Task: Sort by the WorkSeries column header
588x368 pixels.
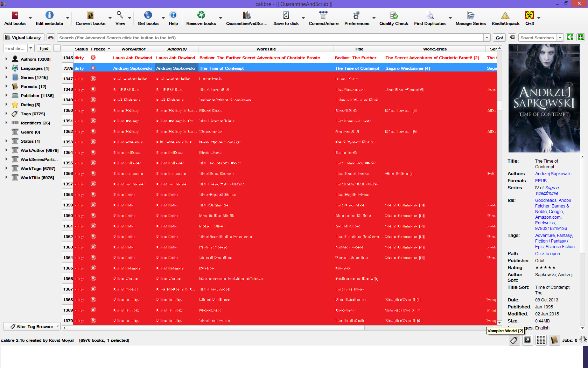Action: (x=435, y=49)
